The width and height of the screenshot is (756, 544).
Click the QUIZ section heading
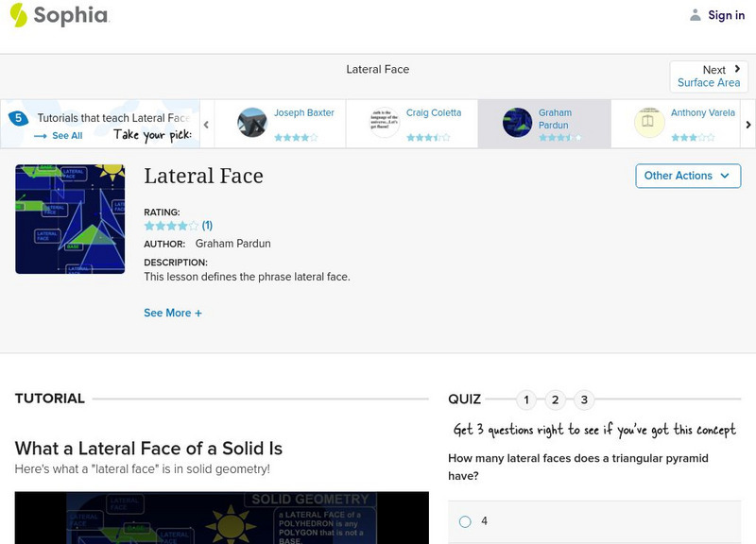(463, 399)
